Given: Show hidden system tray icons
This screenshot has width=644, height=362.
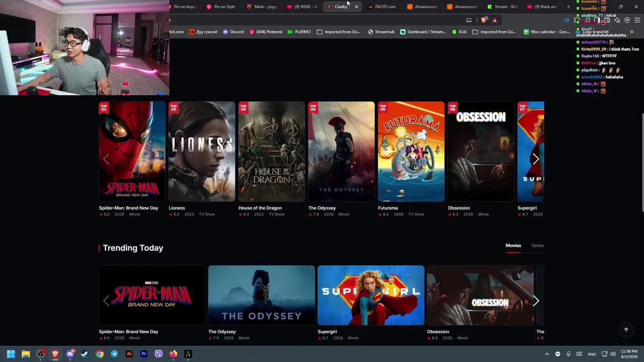Looking at the screenshot, I should (x=547, y=354).
